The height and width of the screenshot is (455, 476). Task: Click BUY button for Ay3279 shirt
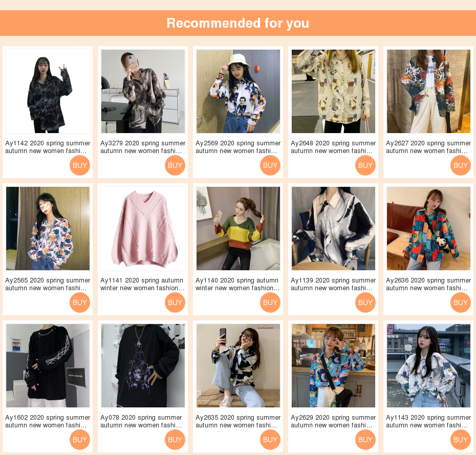click(175, 165)
